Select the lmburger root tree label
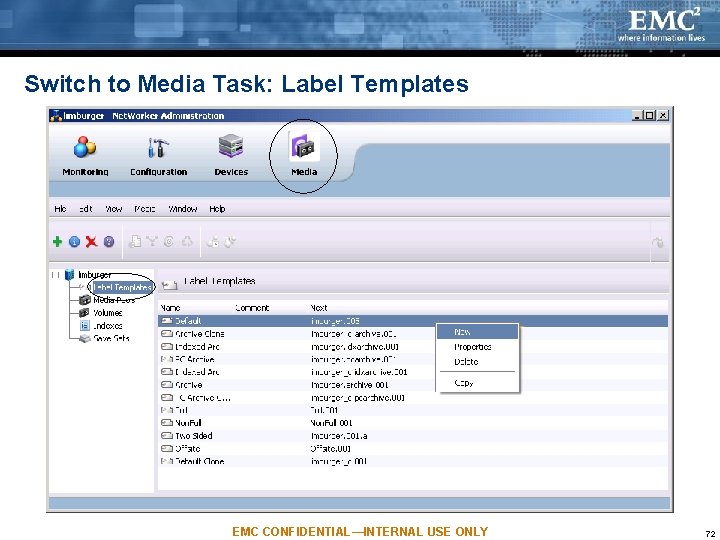720x540 pixels. [x=94, y=275]
